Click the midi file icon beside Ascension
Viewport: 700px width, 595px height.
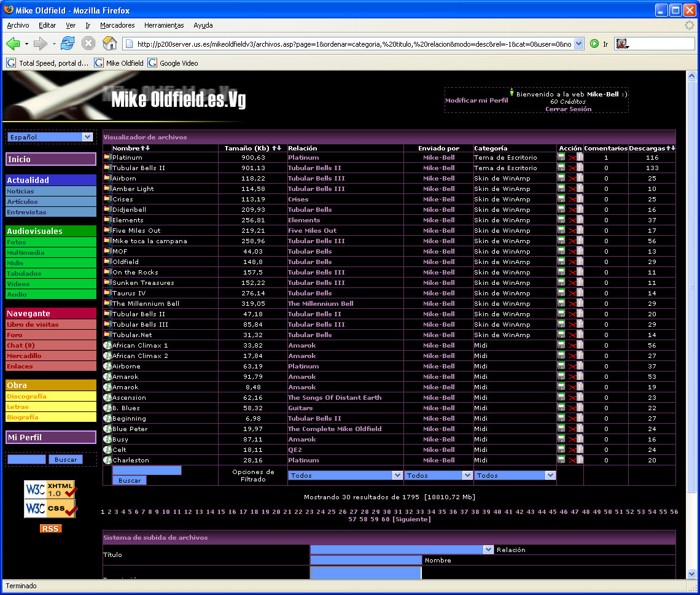(x=107, y=397)
